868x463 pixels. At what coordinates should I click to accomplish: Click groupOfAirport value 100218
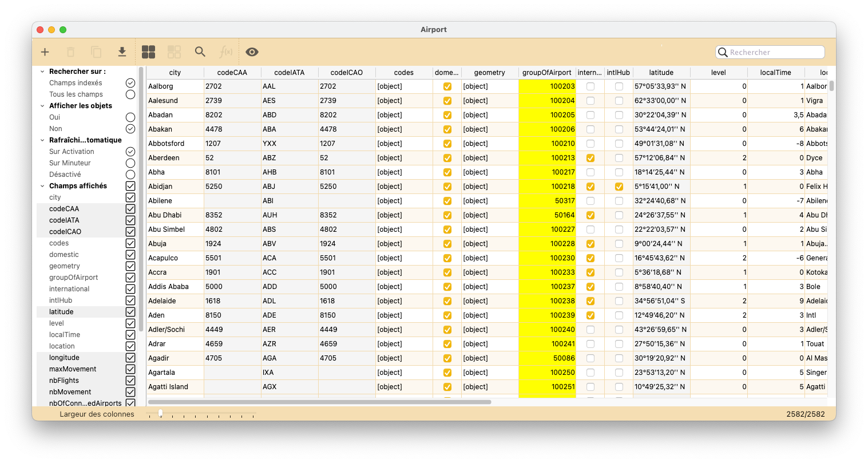(x=547, y=187)
